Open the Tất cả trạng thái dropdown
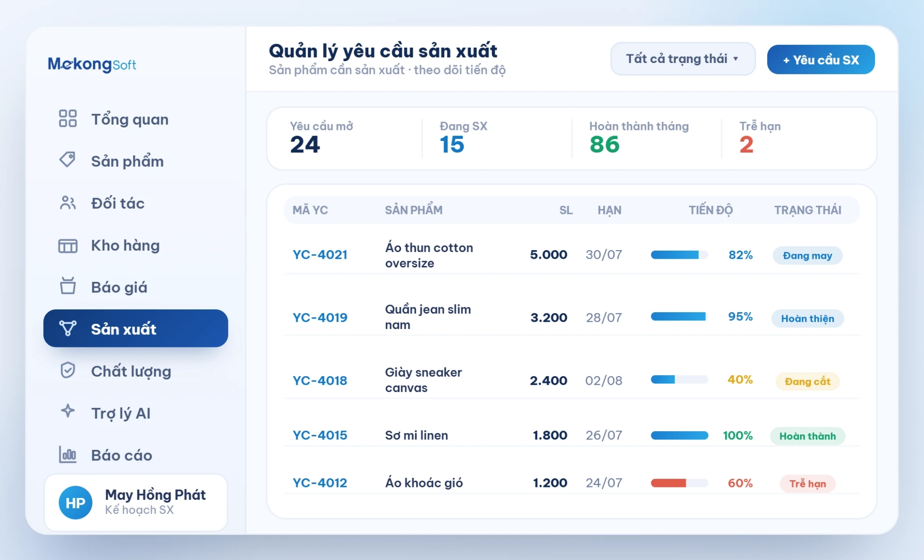Screen dimensions: 924x560 click(682, 59)
